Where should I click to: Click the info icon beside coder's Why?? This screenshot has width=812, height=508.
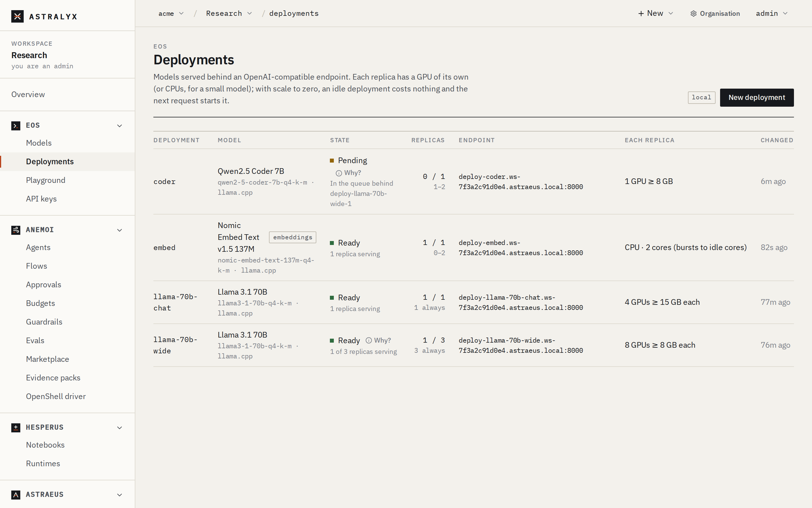(339, 173)
